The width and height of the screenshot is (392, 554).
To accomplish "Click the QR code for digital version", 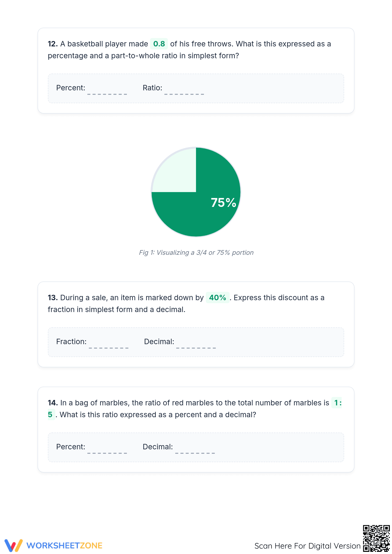I will [x=376, y=538].
